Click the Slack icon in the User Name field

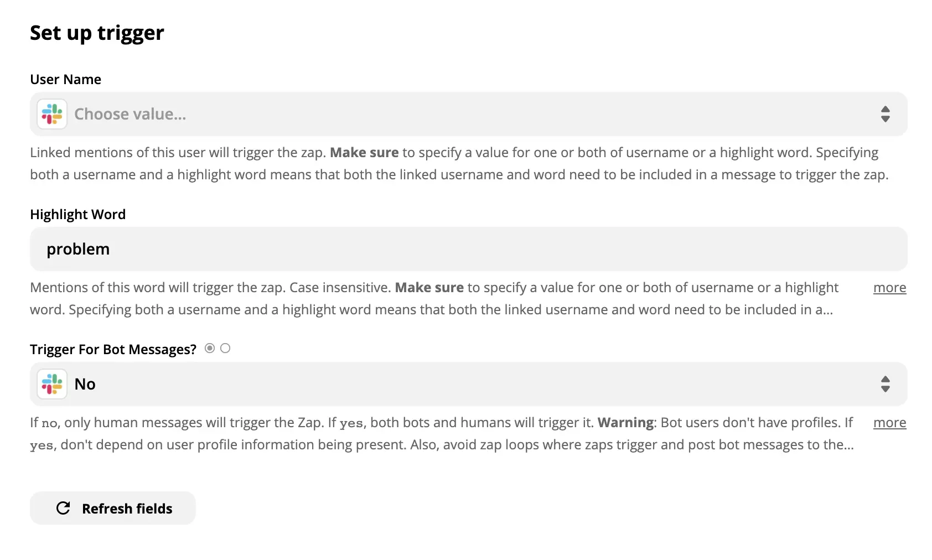click(x=51, y=114)
